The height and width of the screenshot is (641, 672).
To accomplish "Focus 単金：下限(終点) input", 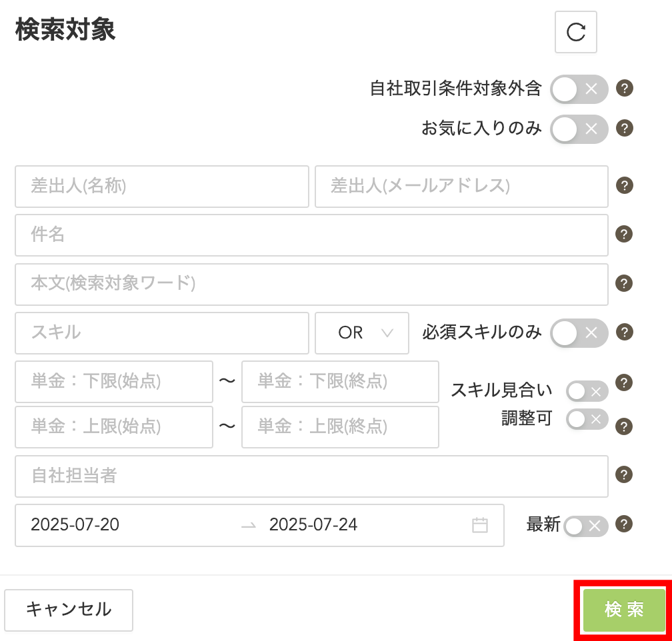I will click(340, 381).
